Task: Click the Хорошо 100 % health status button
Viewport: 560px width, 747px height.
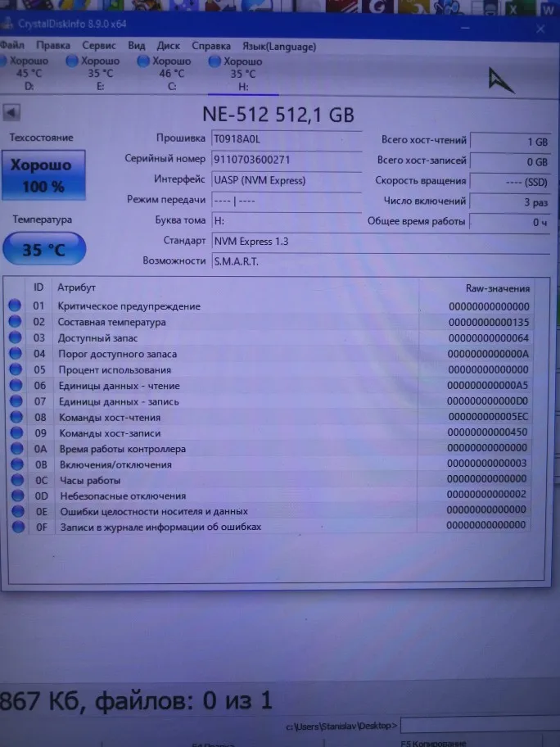Action: click(43, 174)
